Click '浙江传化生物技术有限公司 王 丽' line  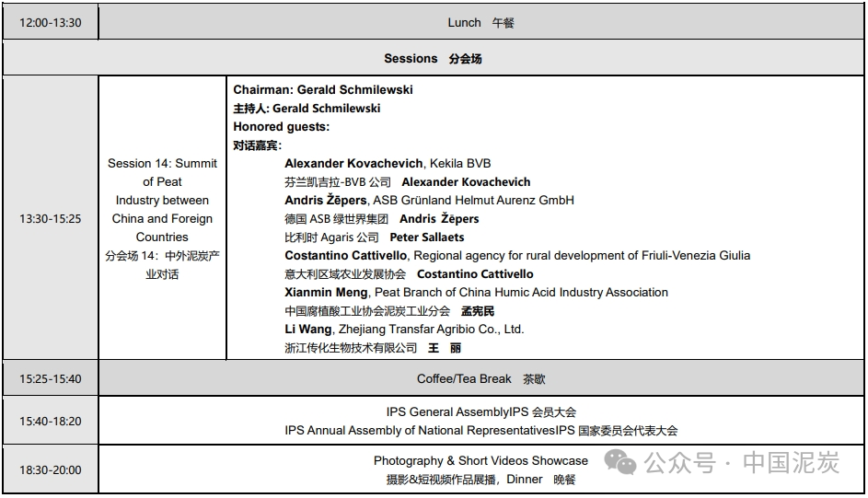[373, 348]
